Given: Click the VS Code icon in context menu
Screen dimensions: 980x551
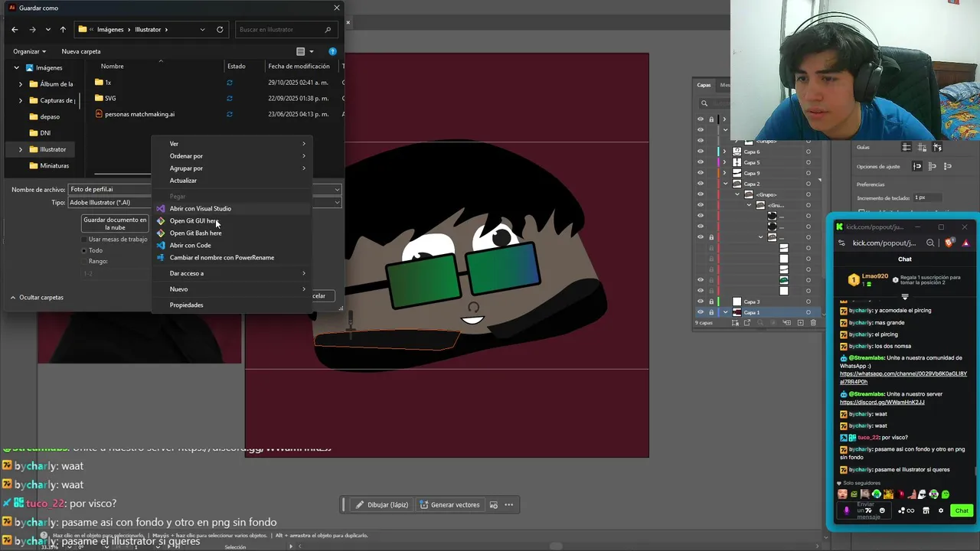Looking at the screenshot, I should coord(161,245).
